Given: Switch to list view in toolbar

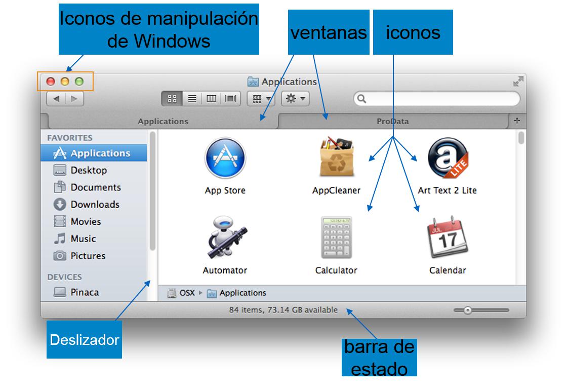Looking at the screenshot, I should pyautogui.click(x=192, y=98).
